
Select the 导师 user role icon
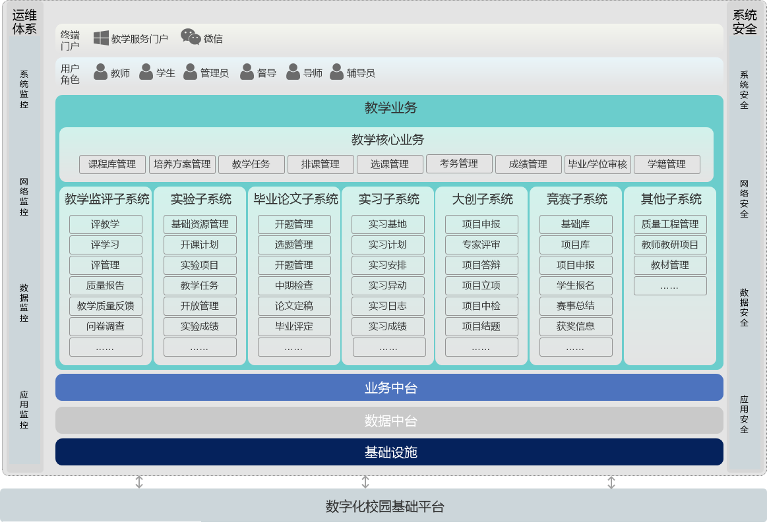click(293, 72)
